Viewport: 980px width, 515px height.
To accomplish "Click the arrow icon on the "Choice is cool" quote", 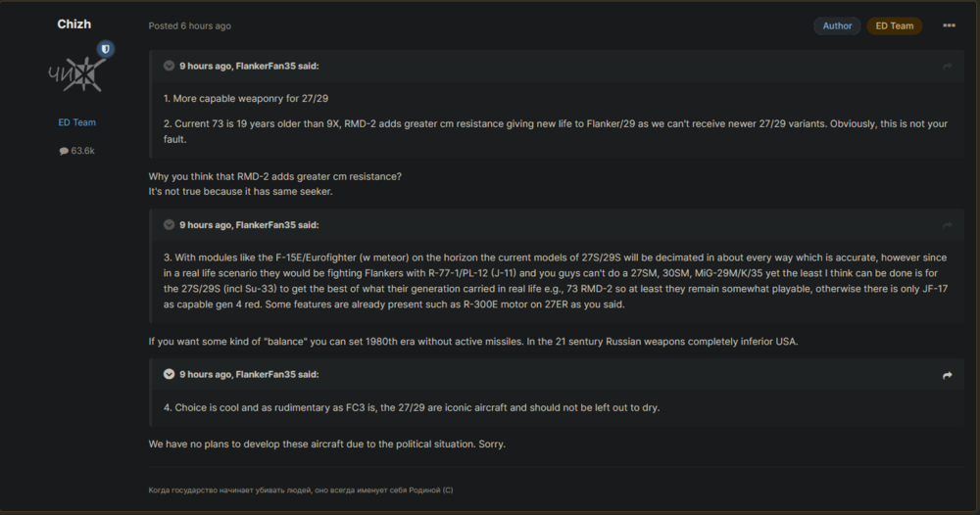I will [x=947, y=375].
